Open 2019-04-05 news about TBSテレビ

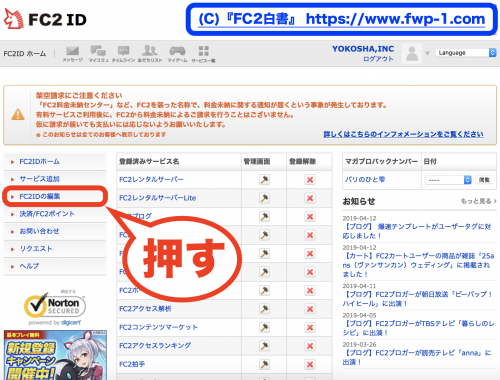pos(418,328)
